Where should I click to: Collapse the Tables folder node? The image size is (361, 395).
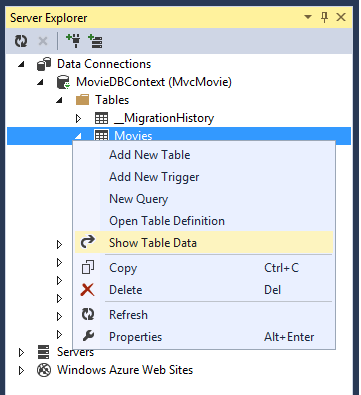(60, 100)
